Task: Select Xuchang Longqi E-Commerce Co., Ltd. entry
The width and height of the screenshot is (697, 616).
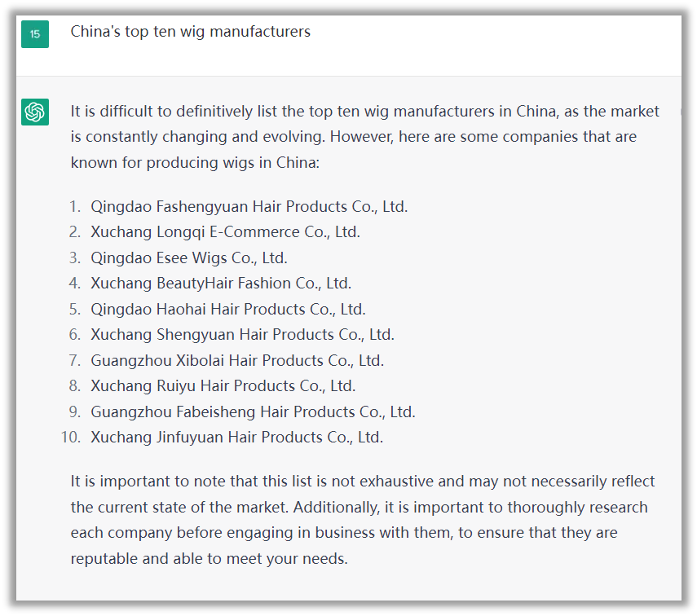Action: [225, 231]
